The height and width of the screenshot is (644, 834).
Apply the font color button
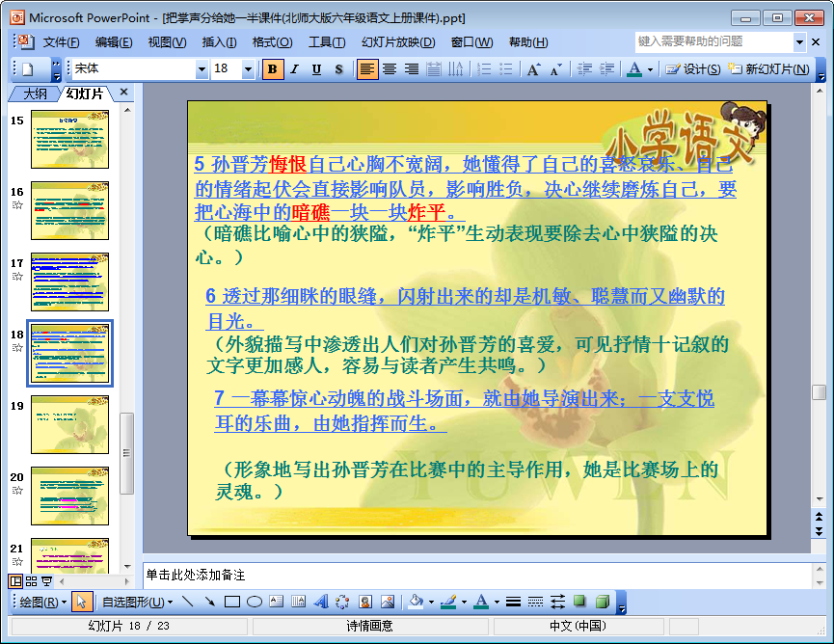pyautogui.click(x=634, y=69)
